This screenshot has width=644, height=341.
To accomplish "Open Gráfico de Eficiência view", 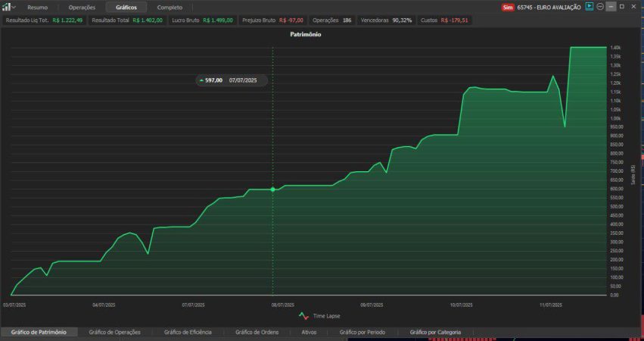I will 188,332.
